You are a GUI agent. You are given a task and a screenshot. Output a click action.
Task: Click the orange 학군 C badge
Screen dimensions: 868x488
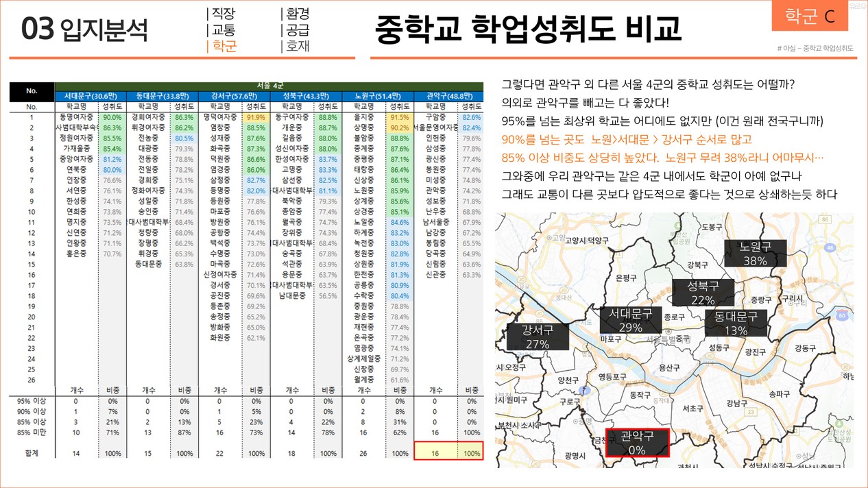click(x=810, y=16)
